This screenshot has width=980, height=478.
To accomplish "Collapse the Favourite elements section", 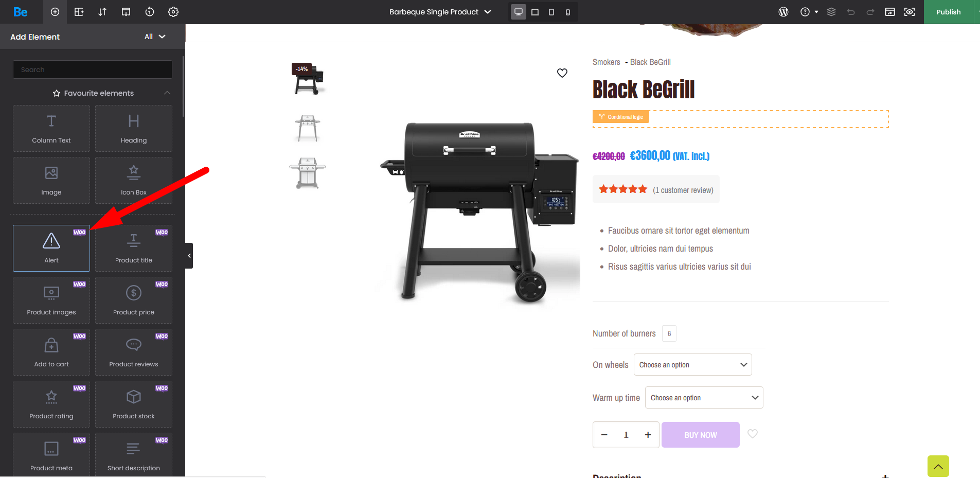I will click(x=167, y=93).
